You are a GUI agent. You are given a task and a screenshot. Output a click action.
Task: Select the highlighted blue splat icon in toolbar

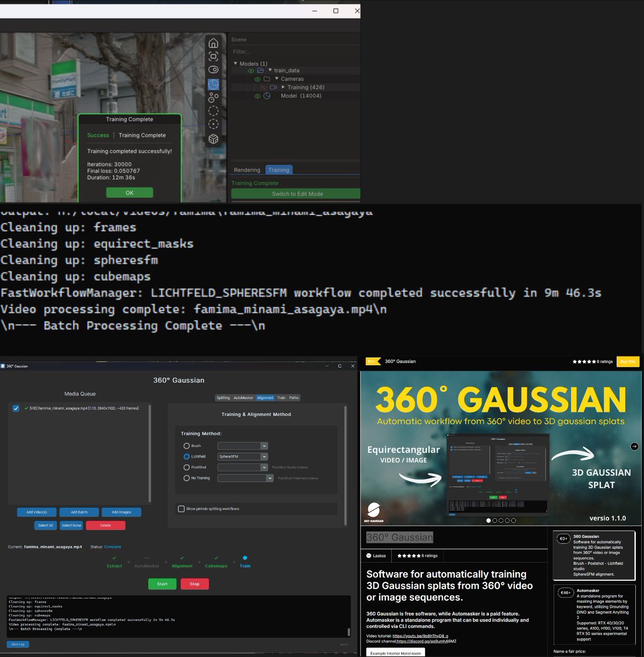click(213, 84)
